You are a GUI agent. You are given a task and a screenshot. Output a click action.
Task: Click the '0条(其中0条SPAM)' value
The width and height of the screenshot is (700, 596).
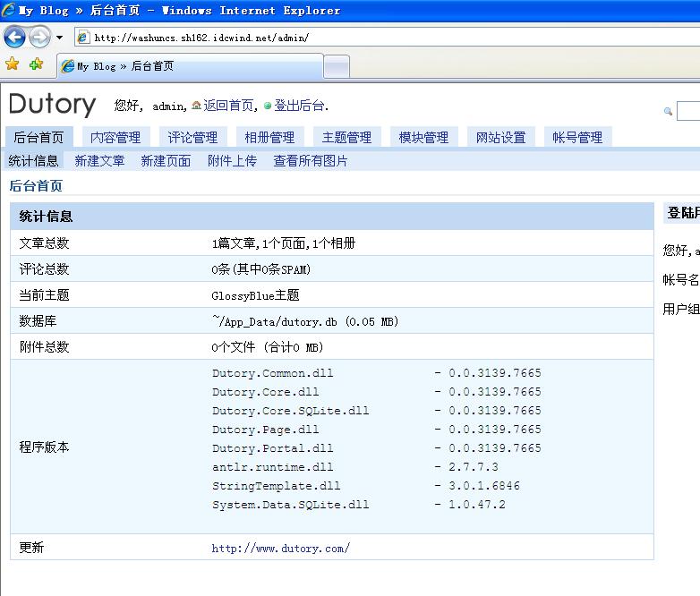261,269
